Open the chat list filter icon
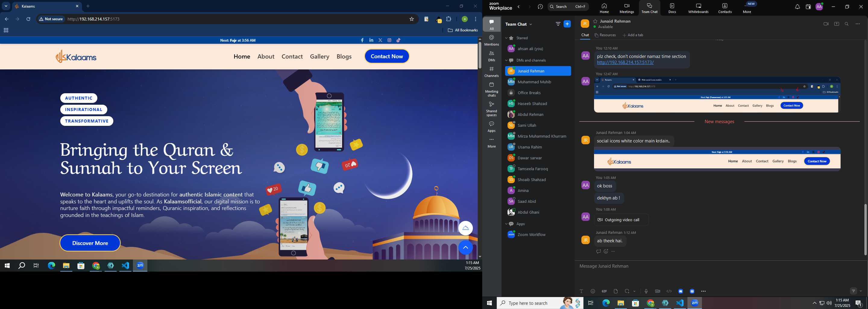868x309 pixels. tap(558, 24)
